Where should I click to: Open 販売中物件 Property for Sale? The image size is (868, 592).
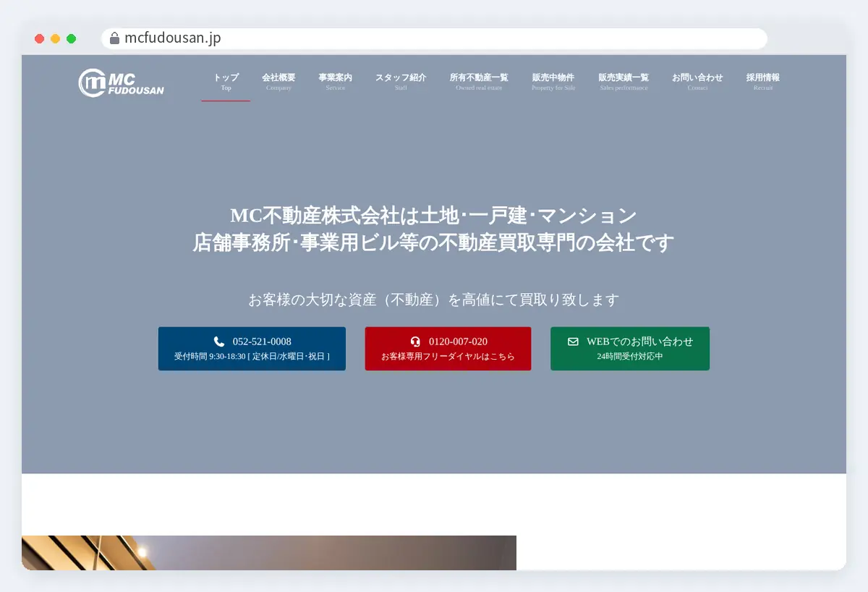tap(553, 82)
